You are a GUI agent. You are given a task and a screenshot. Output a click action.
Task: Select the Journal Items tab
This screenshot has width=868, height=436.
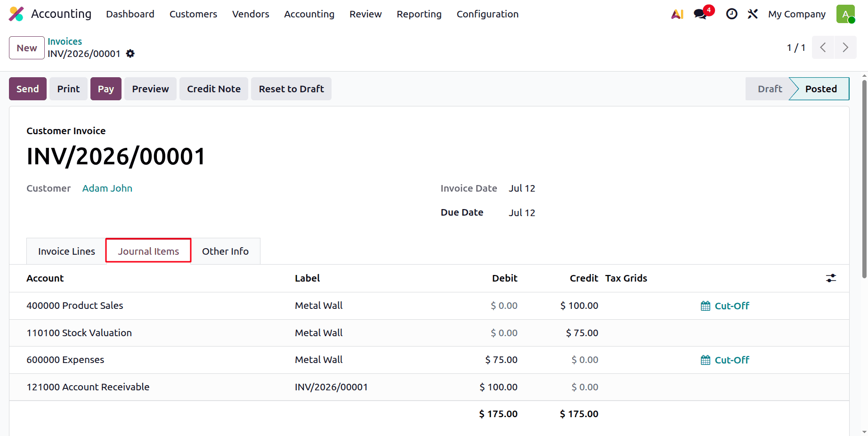point(148,251)
